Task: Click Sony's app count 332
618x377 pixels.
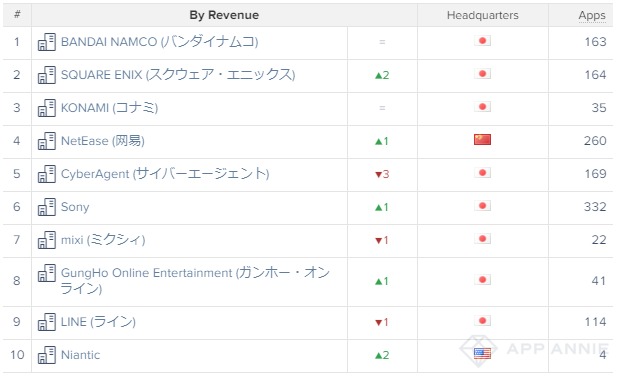Action: pyautogui.click(x=595, y=206)
